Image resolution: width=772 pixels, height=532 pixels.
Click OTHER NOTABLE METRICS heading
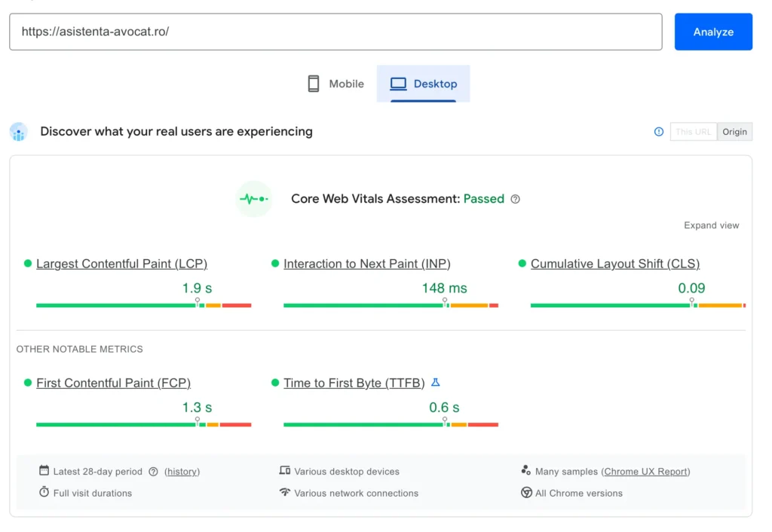[x=79, y=350]
